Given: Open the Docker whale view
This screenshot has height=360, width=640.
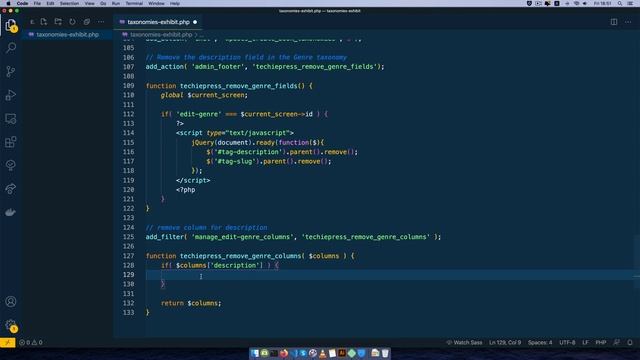Looking at the screenshot, I should click(11, 212).
